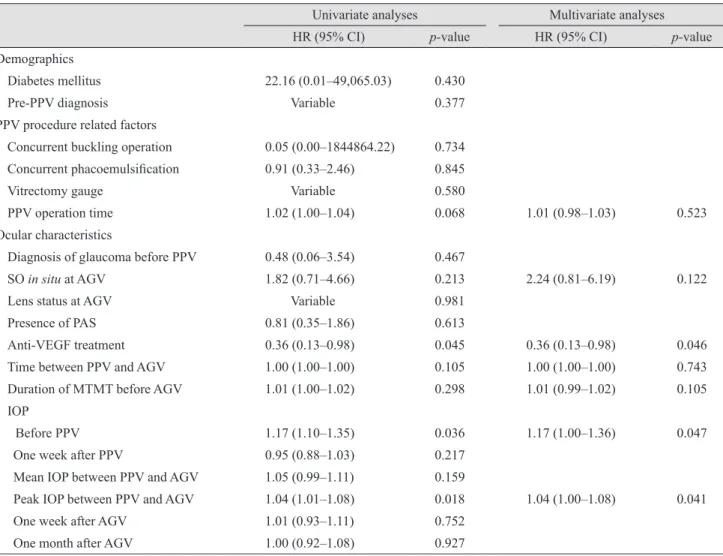This screenshot has width=723, height=556.
Task: Click p-value 0.981 for Lens status
Action: pos(450,301)
